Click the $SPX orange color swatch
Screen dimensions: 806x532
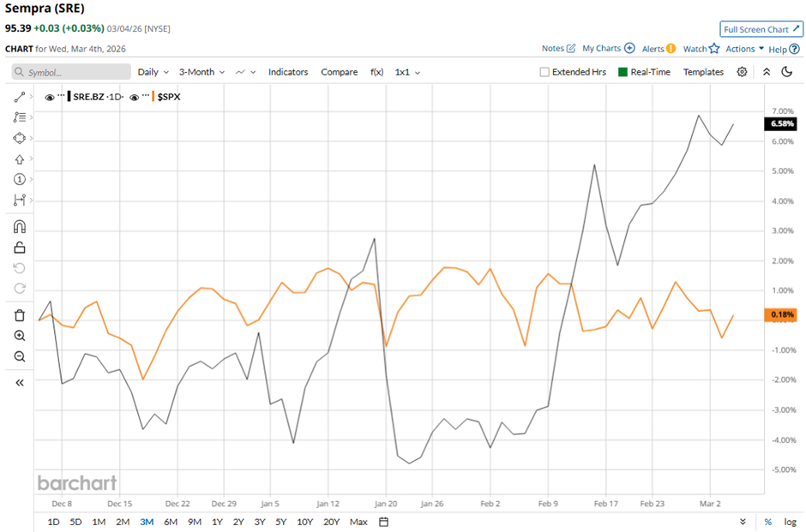point(153,97)
